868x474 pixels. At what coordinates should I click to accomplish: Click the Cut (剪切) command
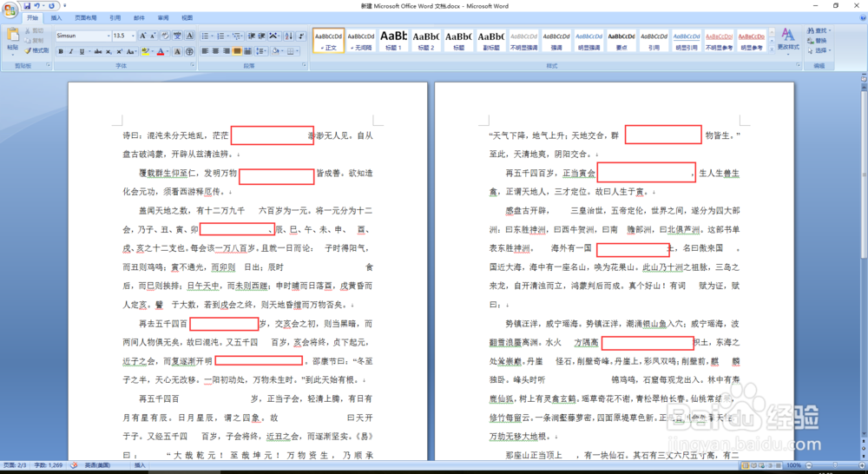[35, 31]
